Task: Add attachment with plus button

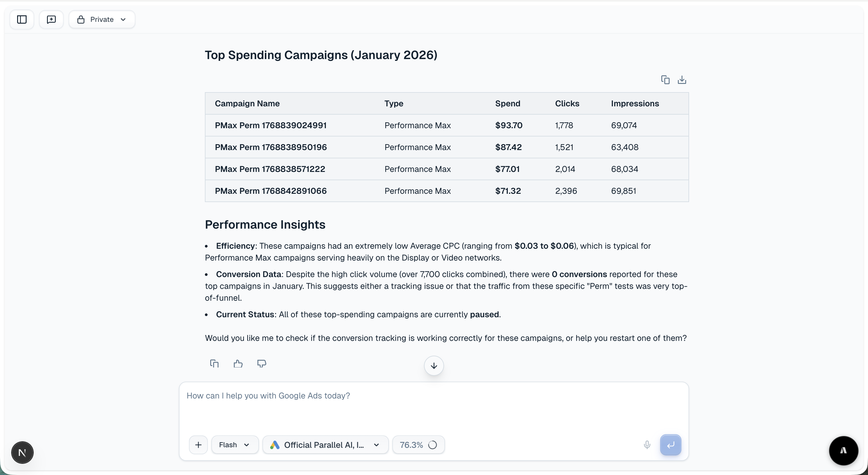Action: [x=198, y=445]
